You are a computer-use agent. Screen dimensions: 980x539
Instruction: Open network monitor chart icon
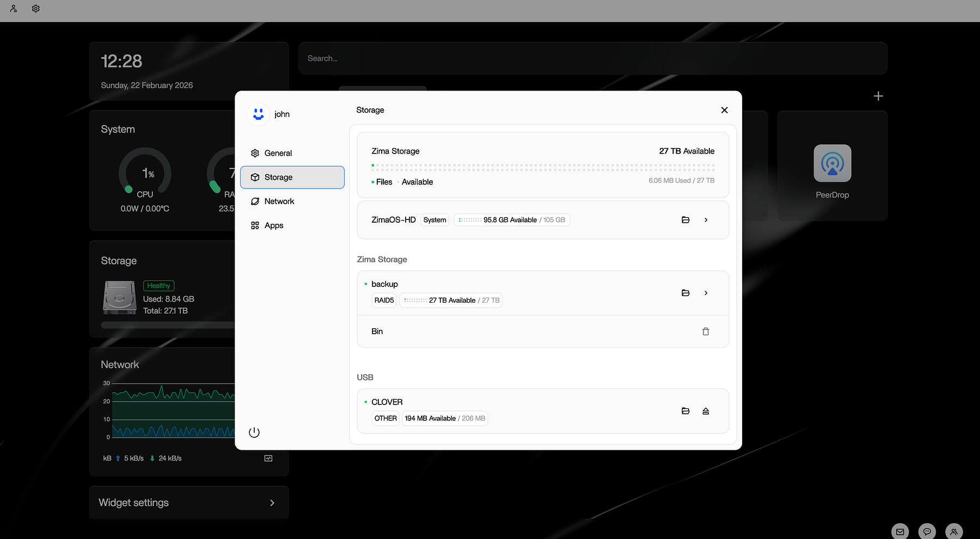click(268, 458)
